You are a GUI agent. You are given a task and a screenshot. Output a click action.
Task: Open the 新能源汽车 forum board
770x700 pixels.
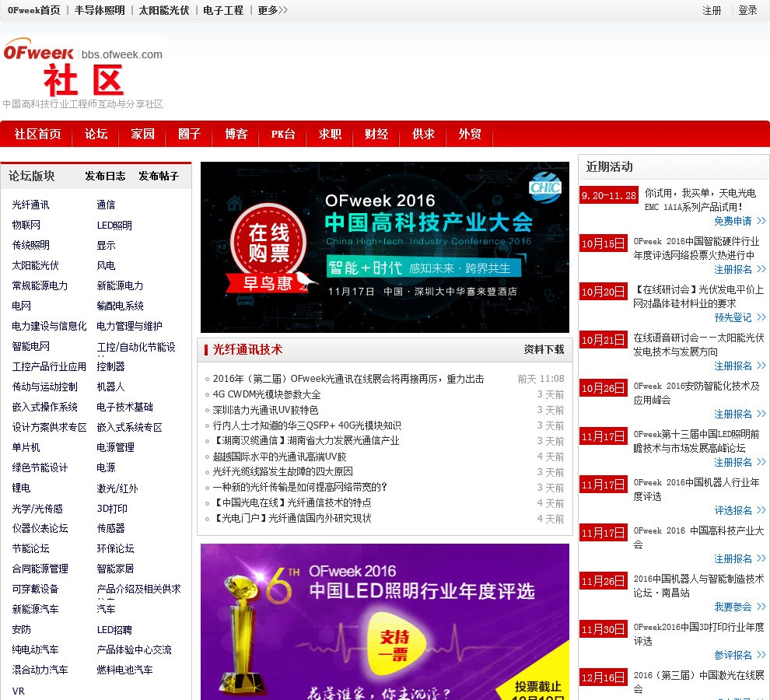click(35, 609)
